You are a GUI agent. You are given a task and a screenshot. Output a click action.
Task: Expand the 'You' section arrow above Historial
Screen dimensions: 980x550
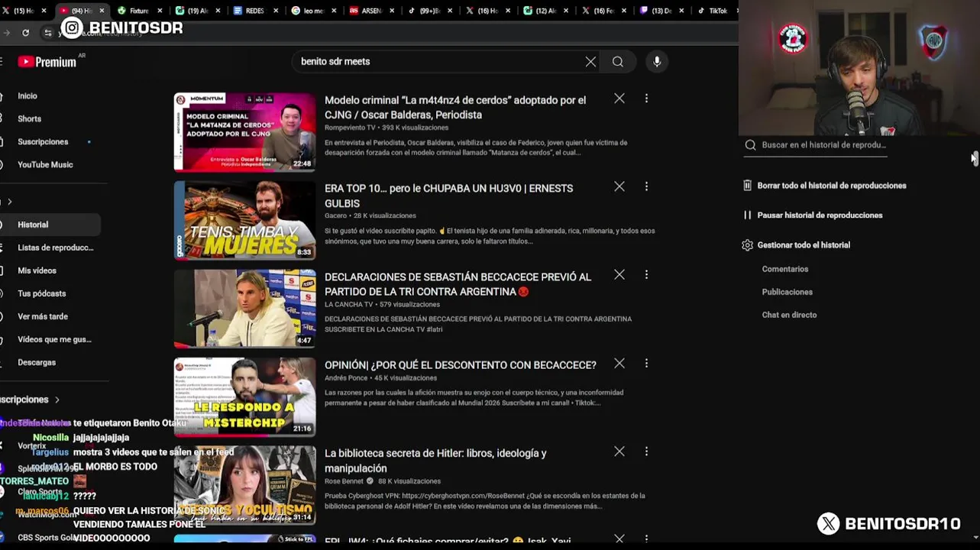(9, 202)
